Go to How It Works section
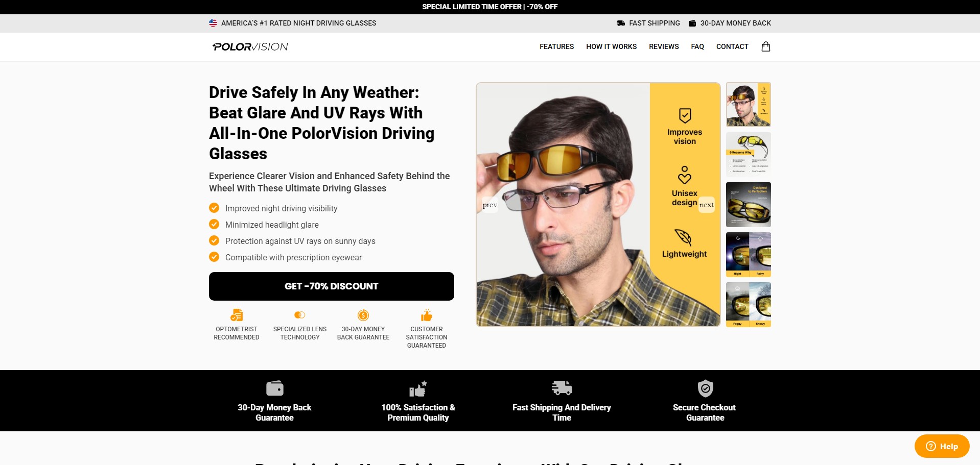980x465 pixels. coord(611,46)
